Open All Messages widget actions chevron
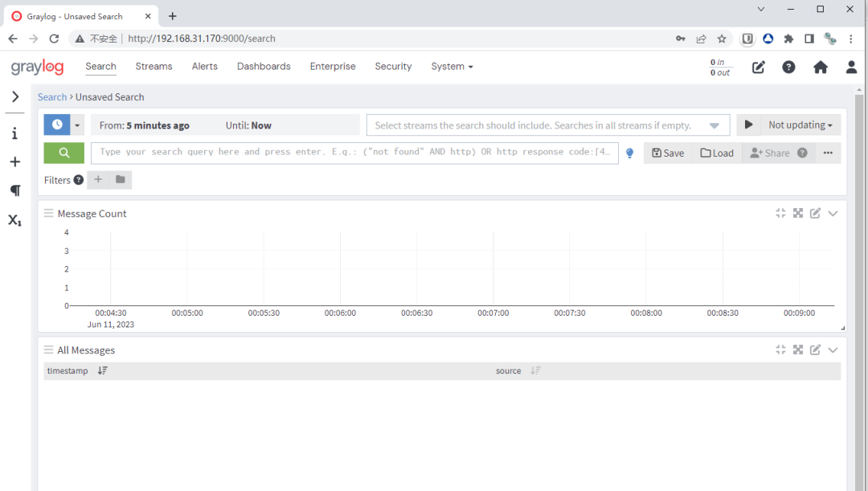Screen dimensions: 868x491 pos(833,350)
